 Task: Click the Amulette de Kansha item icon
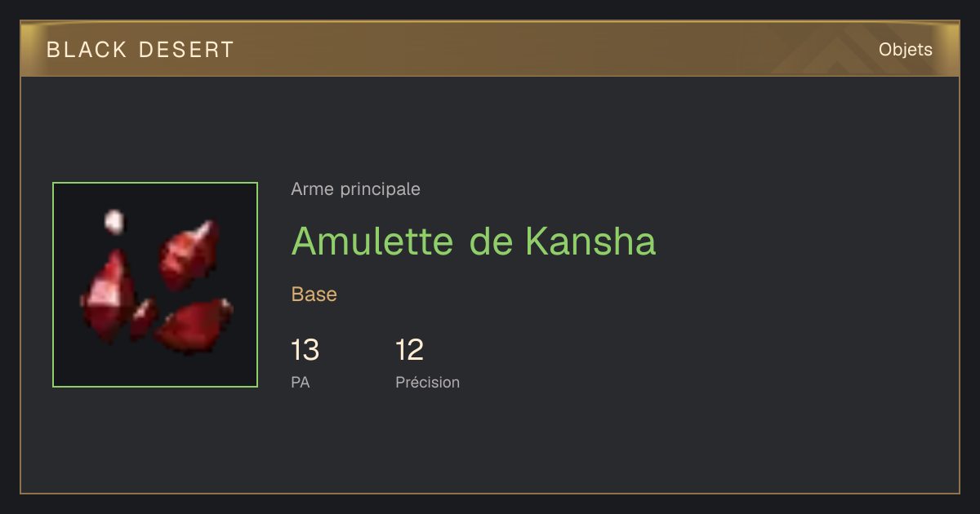point(155,285)
